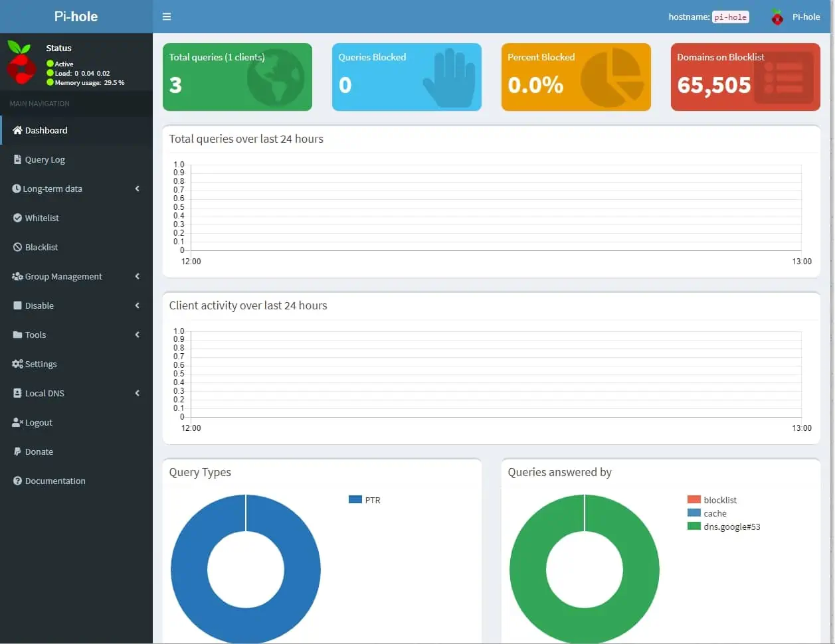Screen dimensions: 835x644
Task: Click the blue Query Types donut chart
Action: click(x=189, y=570)
